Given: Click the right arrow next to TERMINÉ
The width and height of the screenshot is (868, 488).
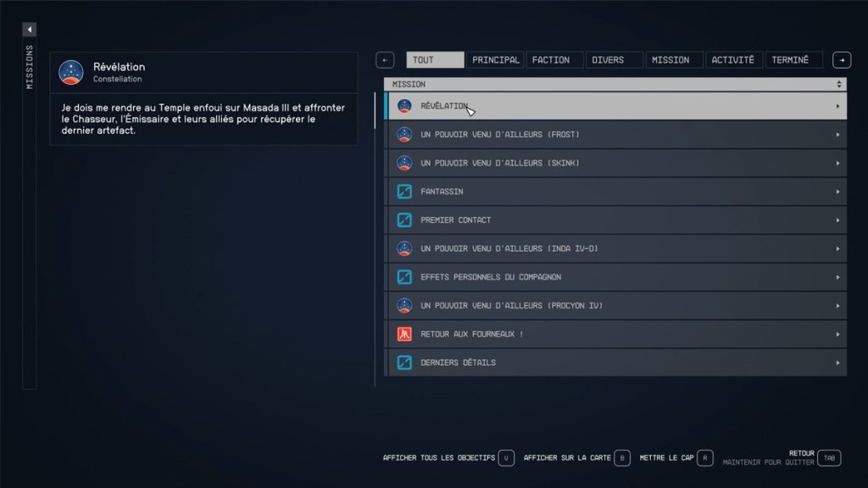Looking at the screenshot, I should click(840, 59).
